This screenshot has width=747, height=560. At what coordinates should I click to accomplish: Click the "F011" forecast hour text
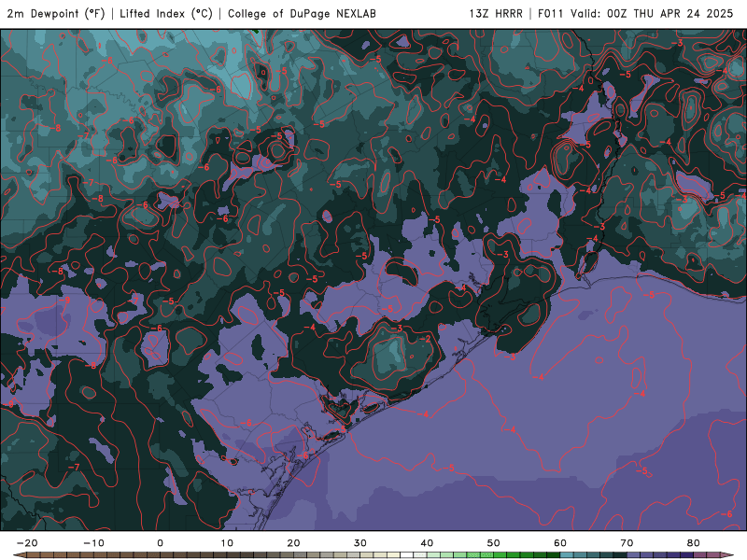(x=550, y=14)
